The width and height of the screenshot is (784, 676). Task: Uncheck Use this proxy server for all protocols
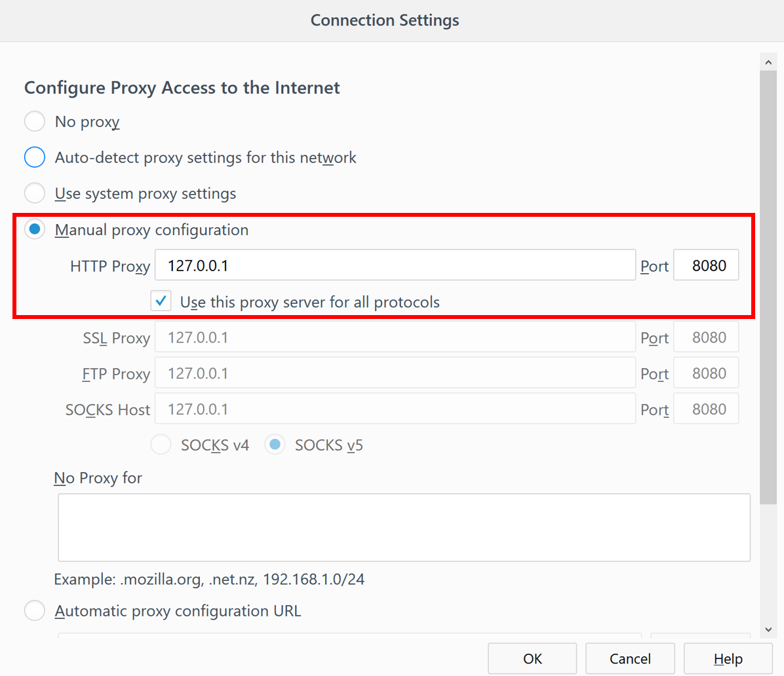pyautogui.click(x=161, y=301)
